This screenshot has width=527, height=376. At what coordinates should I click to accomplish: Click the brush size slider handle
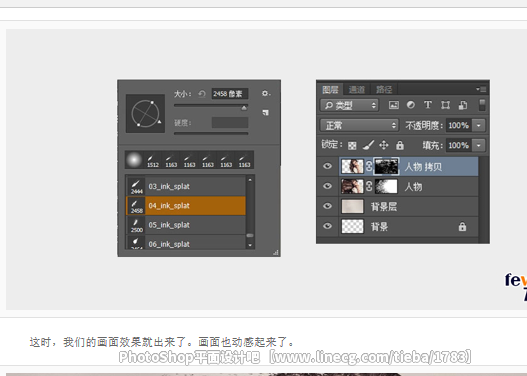pyautogui.click(x=244, y=108)
